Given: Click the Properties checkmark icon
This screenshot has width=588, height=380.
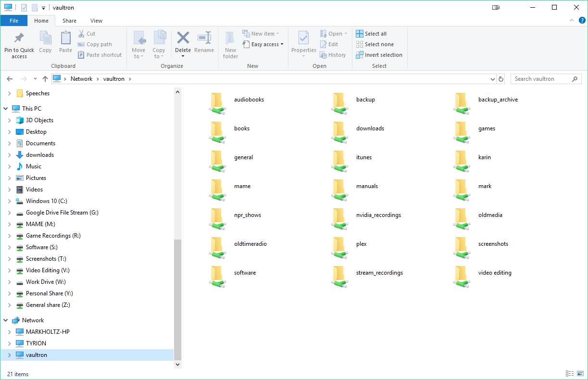Looking at the screenshot, I should [304, 38].
